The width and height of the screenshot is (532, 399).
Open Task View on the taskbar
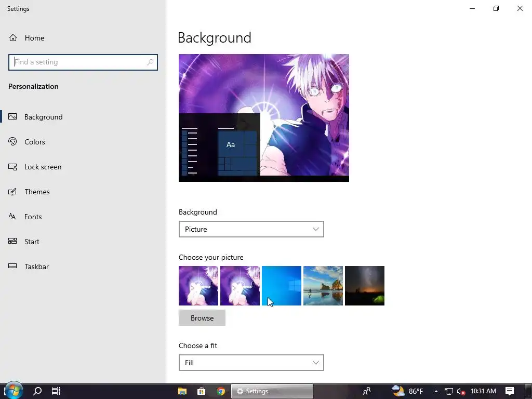(56, 391)
